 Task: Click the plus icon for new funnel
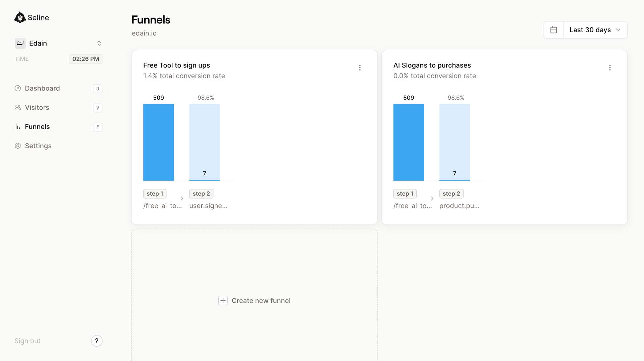point(223,301)
